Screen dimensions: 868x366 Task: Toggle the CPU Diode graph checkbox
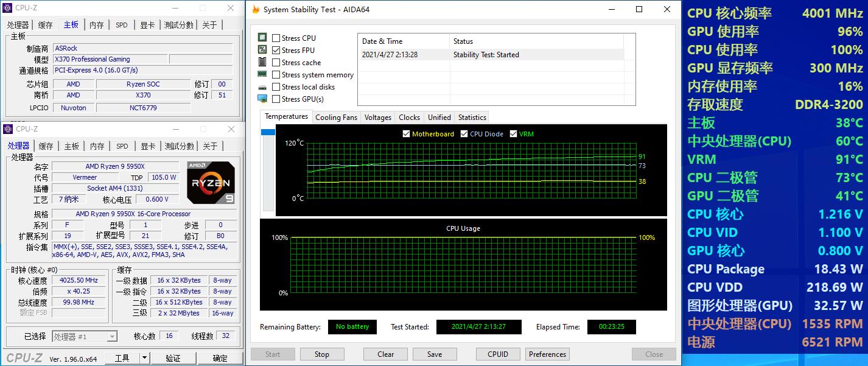pos(464,134)
